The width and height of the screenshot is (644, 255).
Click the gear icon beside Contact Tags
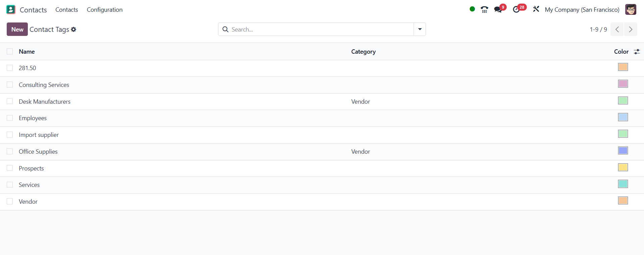[x=74, y=30]
